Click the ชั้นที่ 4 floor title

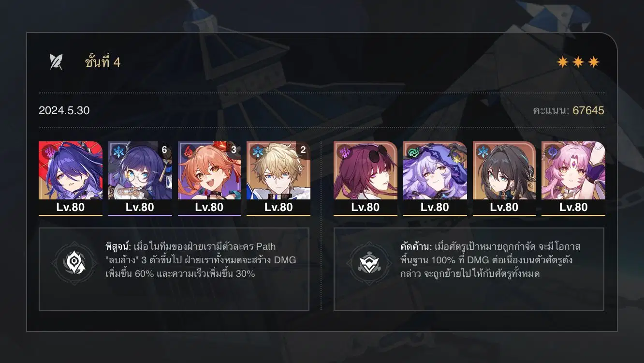click(102, 62)
